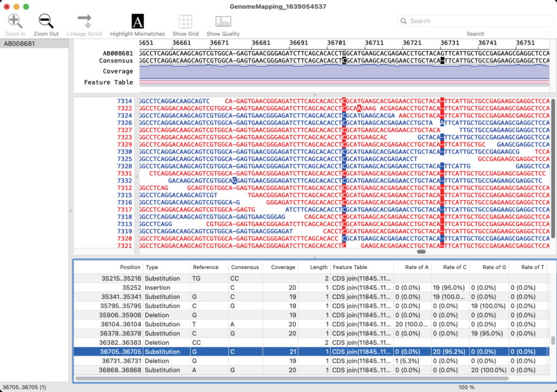
Task: Select the 36382..36383 Deletion row
Action: pyautogui.click(x=311, y=343)
